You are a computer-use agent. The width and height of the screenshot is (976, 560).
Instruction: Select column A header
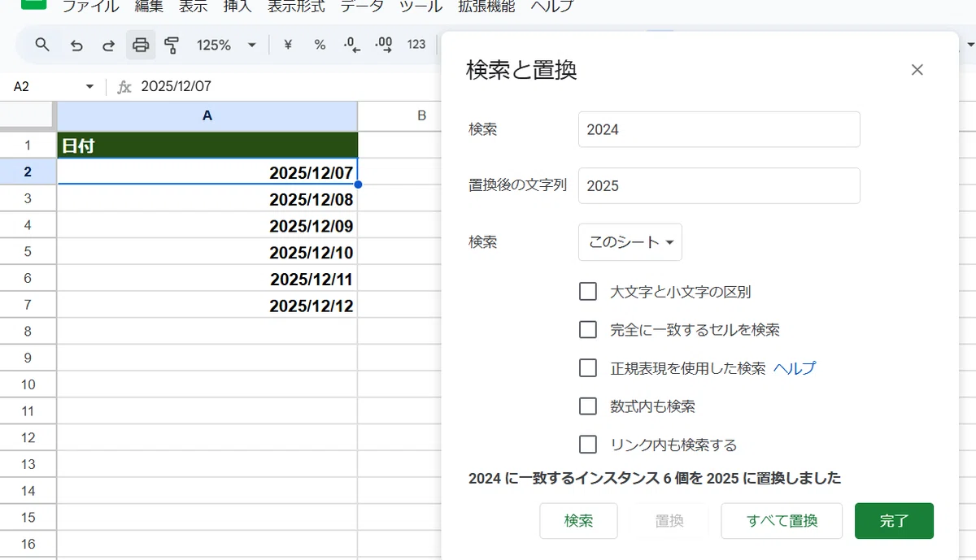(207, 116)
